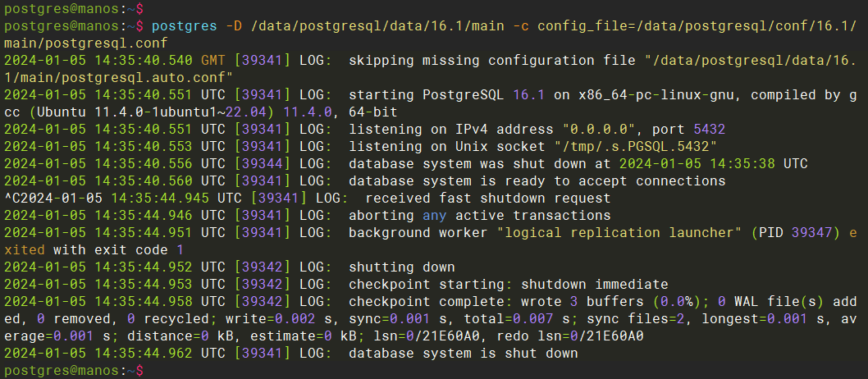
Task: Click the final "database system is shut down" message
Action: coord(463,354)
